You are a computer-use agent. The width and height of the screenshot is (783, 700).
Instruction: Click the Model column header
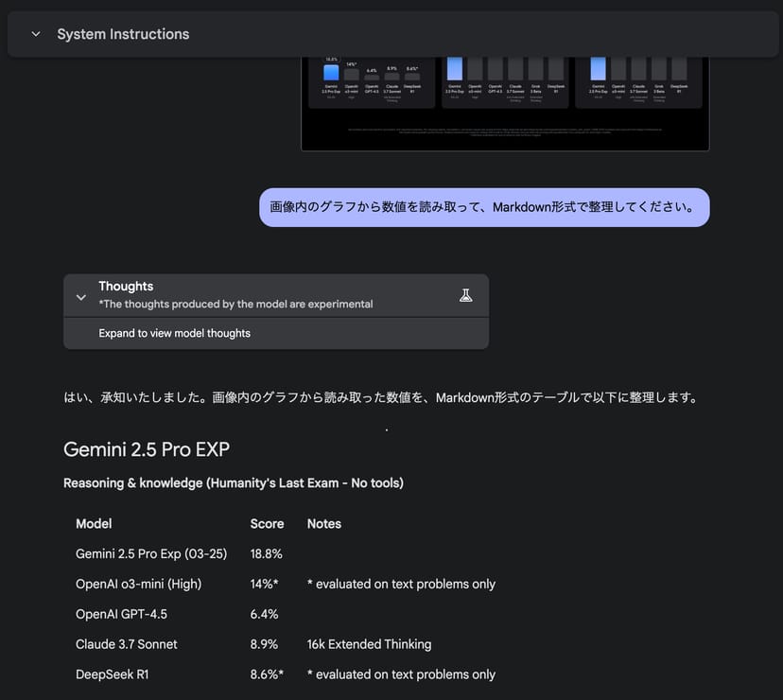pos(94,523)
